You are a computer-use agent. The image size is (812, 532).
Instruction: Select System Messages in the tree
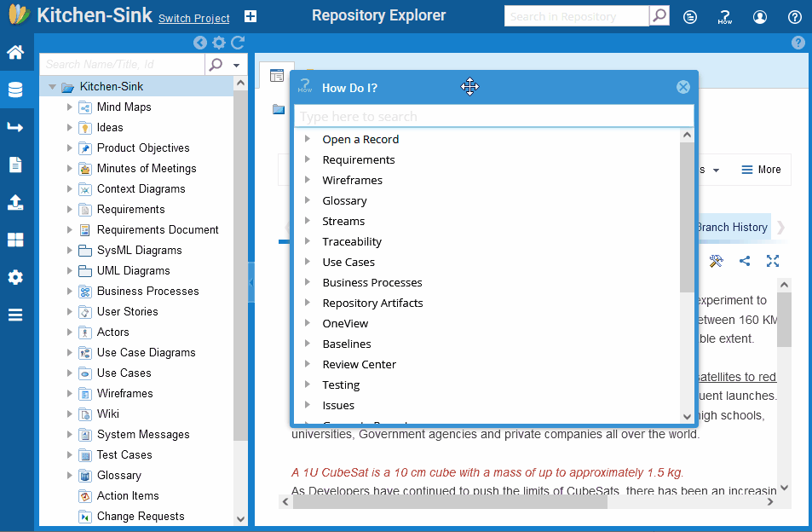[x=143, y=435]
